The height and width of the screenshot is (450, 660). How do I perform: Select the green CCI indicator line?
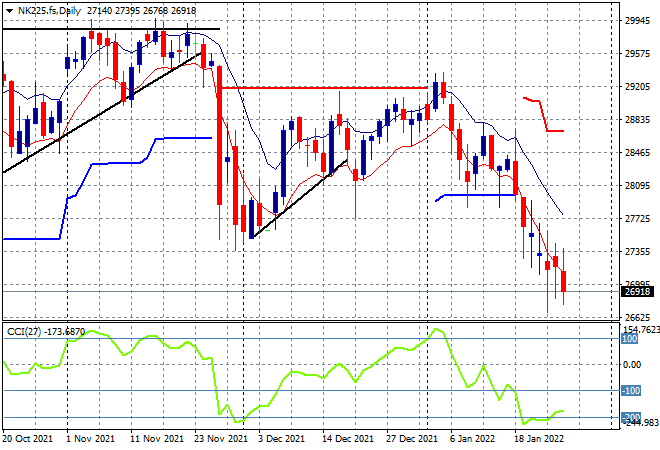282,376
